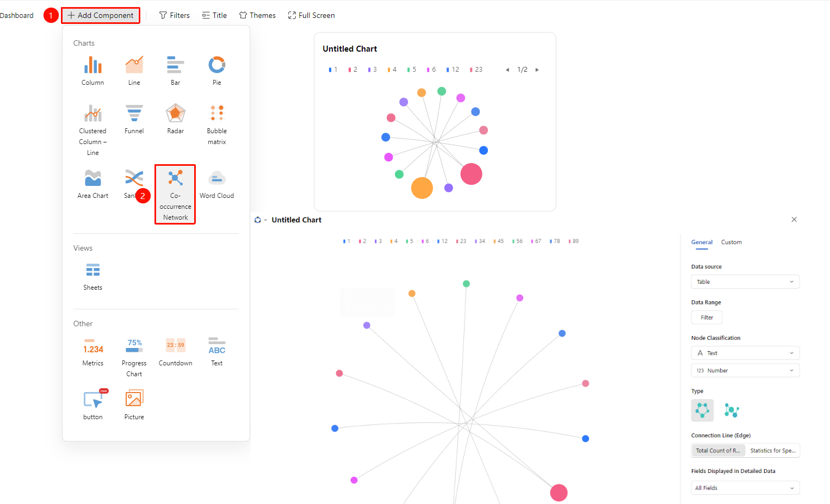This screenshot has height=504, width=830.
Task: Open the Custom tab
Action: 731,242
